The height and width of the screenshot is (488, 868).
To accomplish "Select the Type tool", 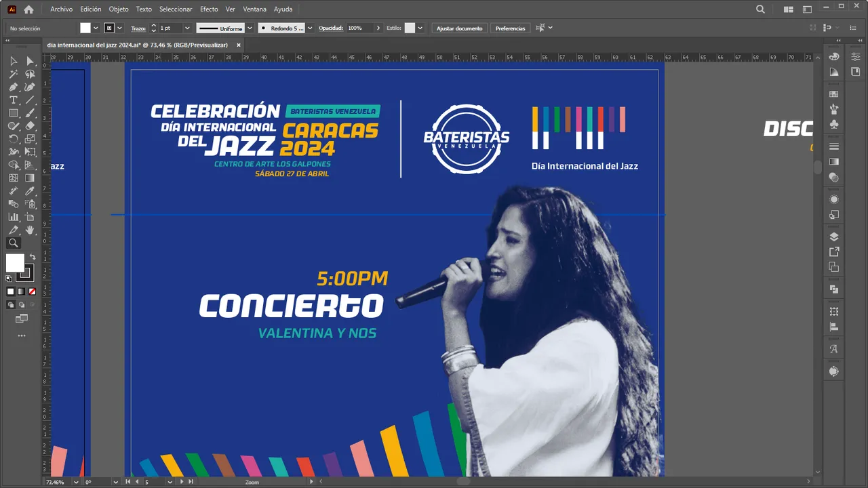I will click(x=14, y=100).
